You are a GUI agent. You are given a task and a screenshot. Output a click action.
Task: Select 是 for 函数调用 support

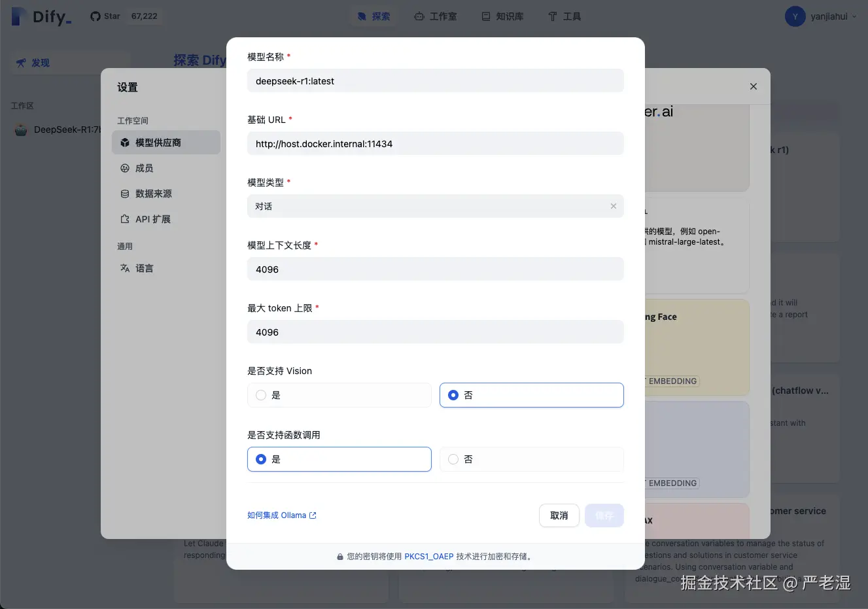339,459
